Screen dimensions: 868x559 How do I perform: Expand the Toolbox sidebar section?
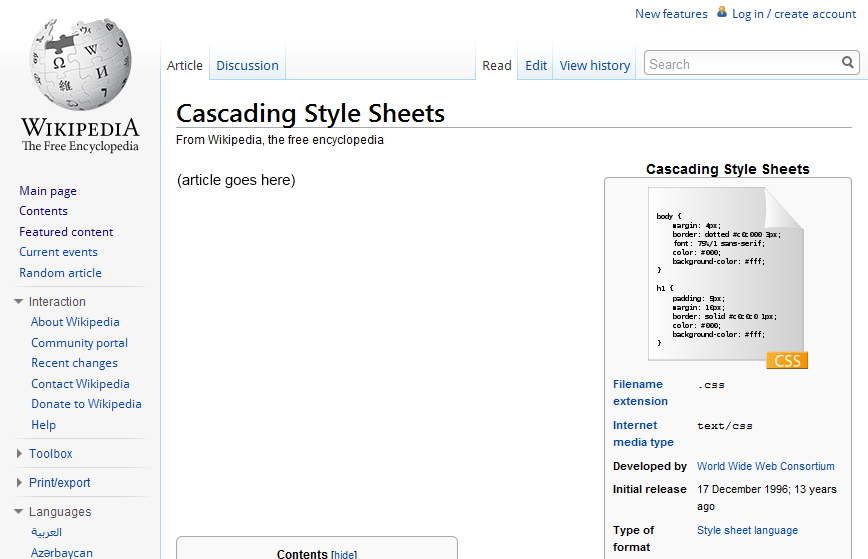[x=19, y=453]
